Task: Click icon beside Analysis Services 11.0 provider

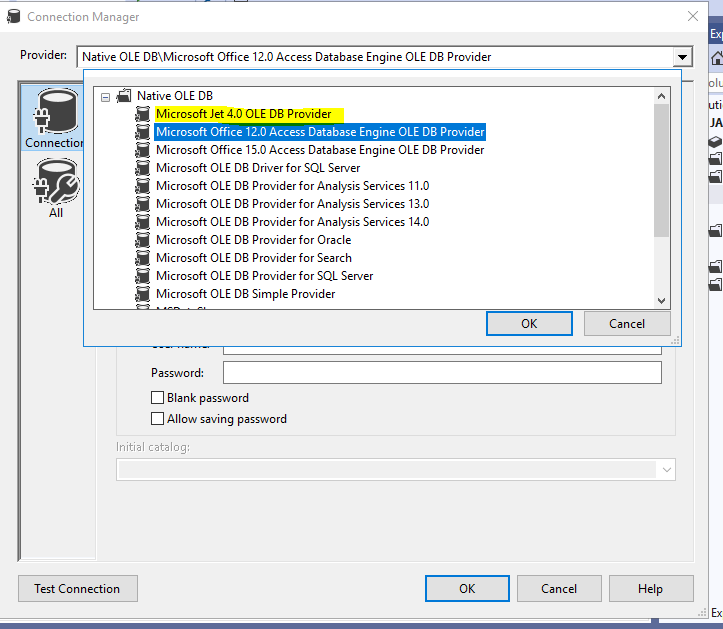Action: (x=142, y=186)
